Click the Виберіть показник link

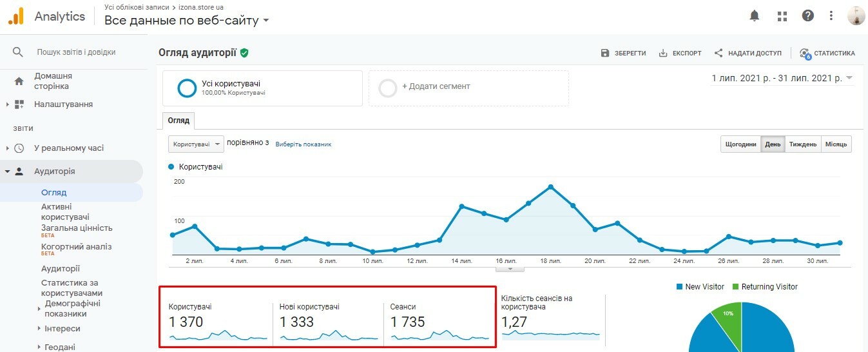point(303,144)
